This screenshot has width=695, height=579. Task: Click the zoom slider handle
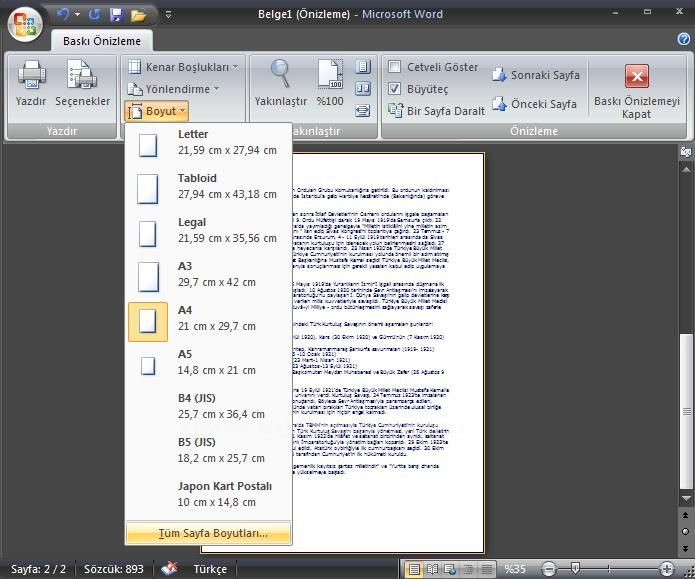point(575,568)
